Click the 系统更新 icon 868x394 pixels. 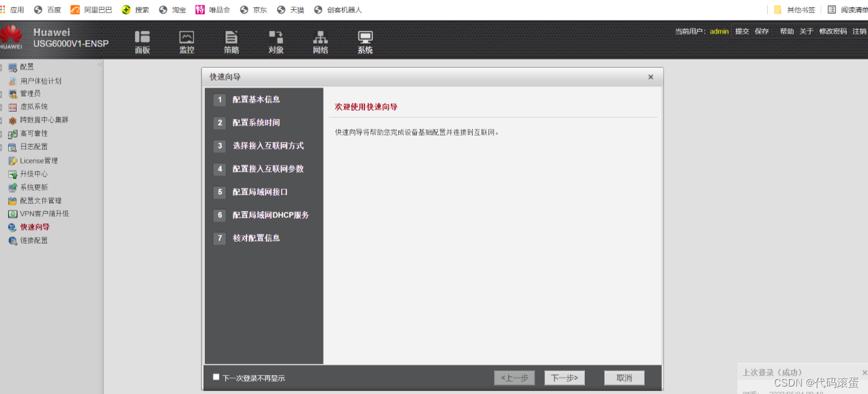pos(12,187)
